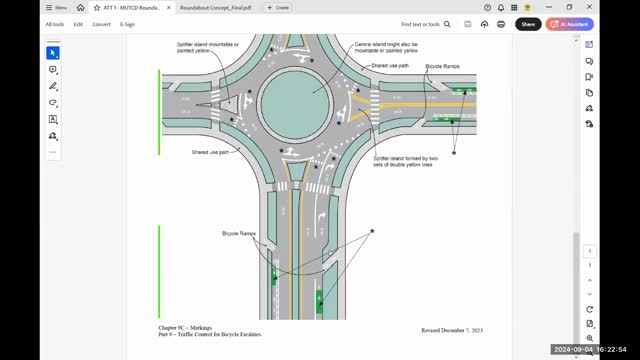Click the rotate view icon
This screenshot has height=360, width=640.
589,309
